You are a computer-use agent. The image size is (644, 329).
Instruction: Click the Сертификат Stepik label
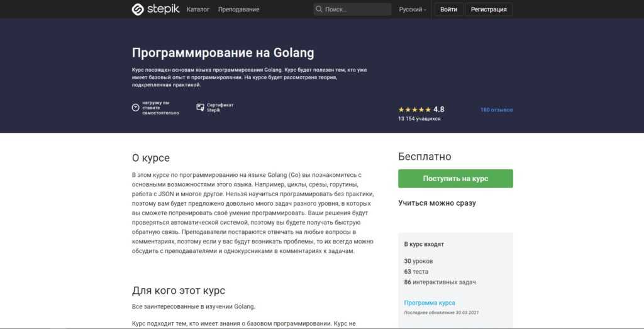[220, 108]
